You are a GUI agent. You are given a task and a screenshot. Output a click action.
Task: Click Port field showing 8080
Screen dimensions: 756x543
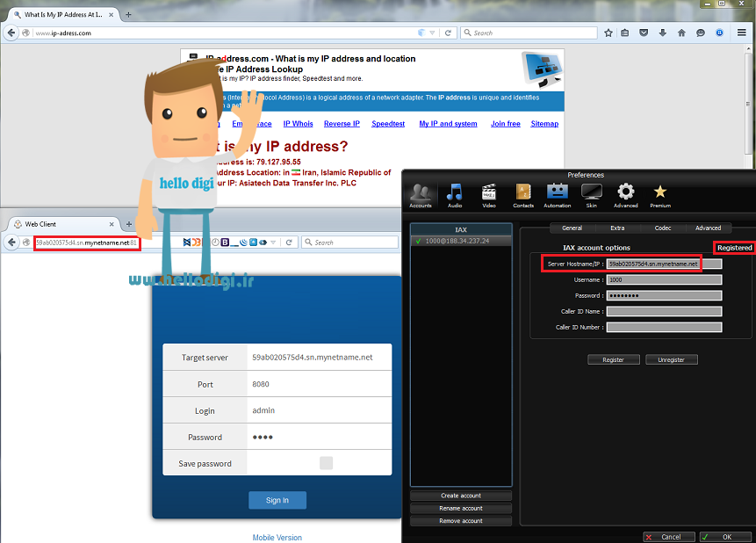tap(320, 384)
